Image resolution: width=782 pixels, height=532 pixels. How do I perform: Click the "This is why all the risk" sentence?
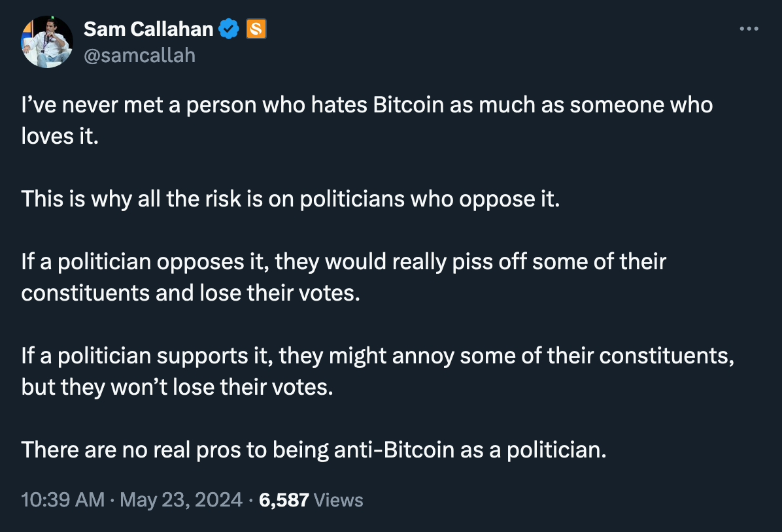(291, 199)
